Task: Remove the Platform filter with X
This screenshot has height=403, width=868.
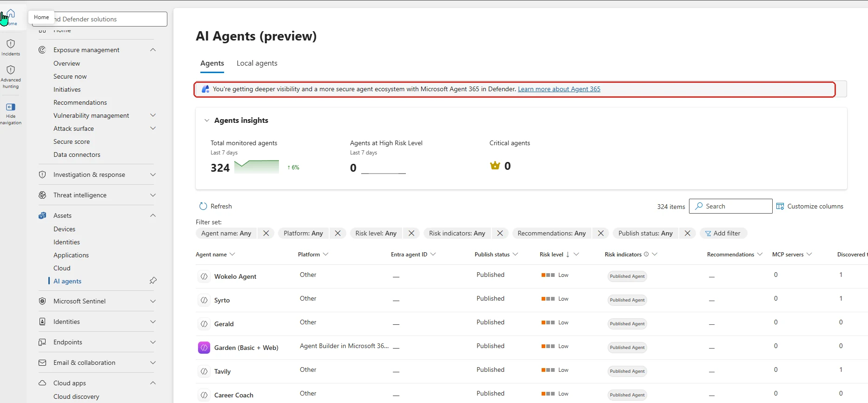Action: coord(338,233)
